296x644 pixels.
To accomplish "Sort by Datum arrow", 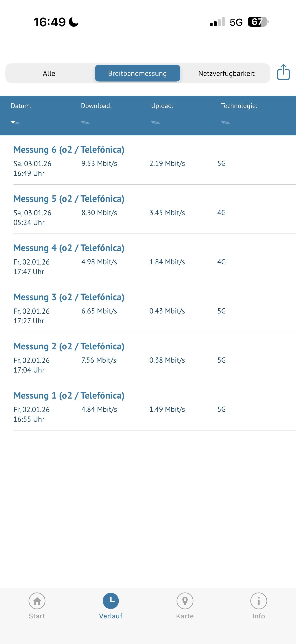I will [15, 122].
